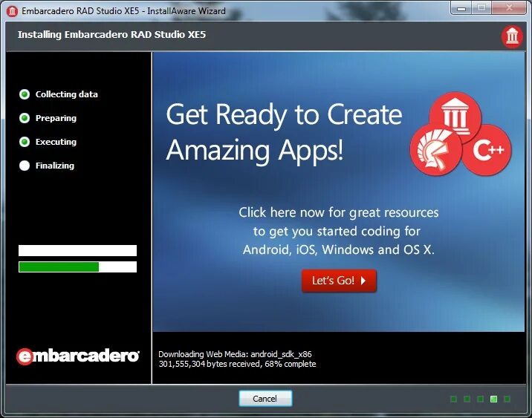Click the highlighted square page indicator
This screenshot has width=532, height=418.
pyautogui.click(x=493, y=399)
